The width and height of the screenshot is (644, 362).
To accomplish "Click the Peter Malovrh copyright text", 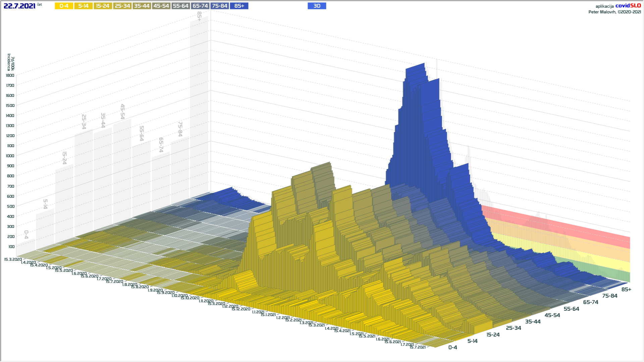I will (614, 12).
